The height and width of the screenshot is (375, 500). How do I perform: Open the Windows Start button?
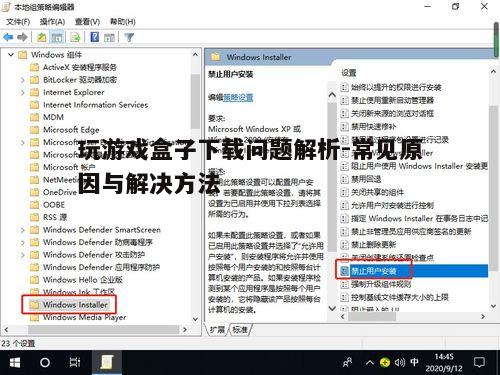tap(14, 363)
